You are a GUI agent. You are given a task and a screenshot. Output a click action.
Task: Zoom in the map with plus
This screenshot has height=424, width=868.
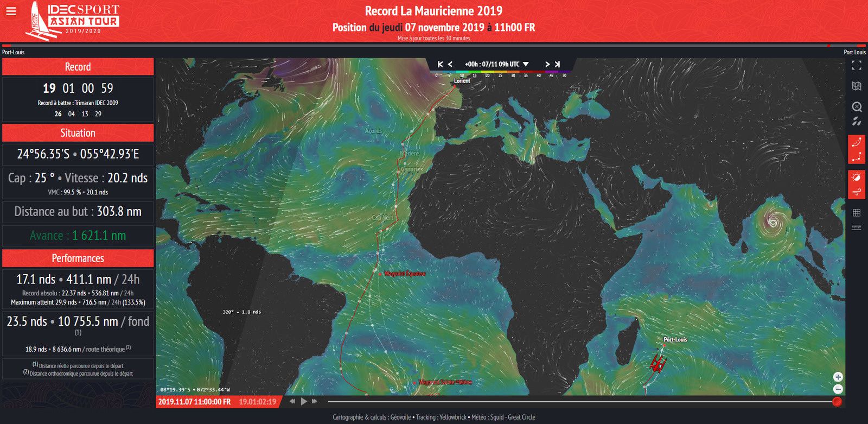coord(838,377)
